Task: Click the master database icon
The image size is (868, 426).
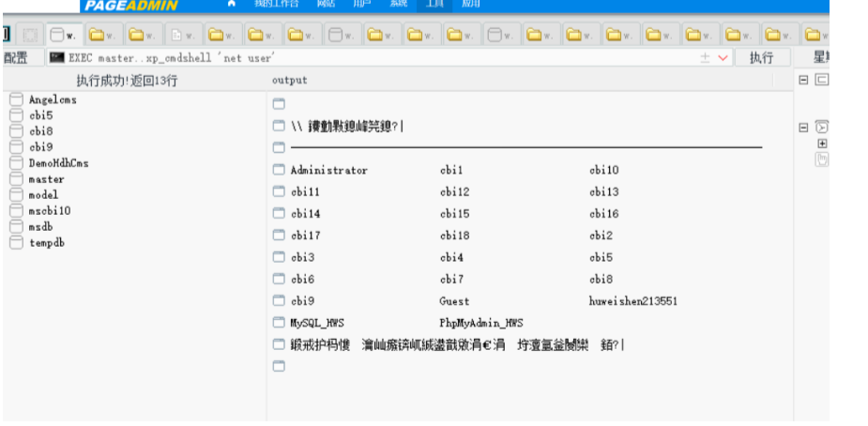Action: point(17,179)
